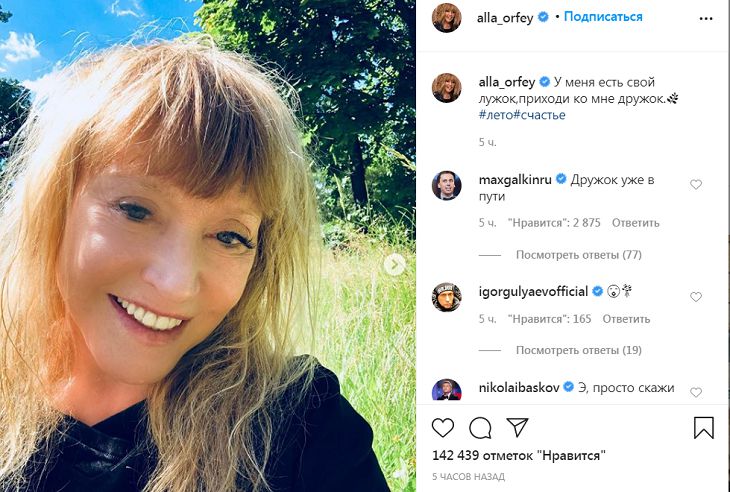The height and width of the screenshot is (492, 730).
Task: Open igorgulyaevofficial's profile avatar
Action: [x=446, y=298]
